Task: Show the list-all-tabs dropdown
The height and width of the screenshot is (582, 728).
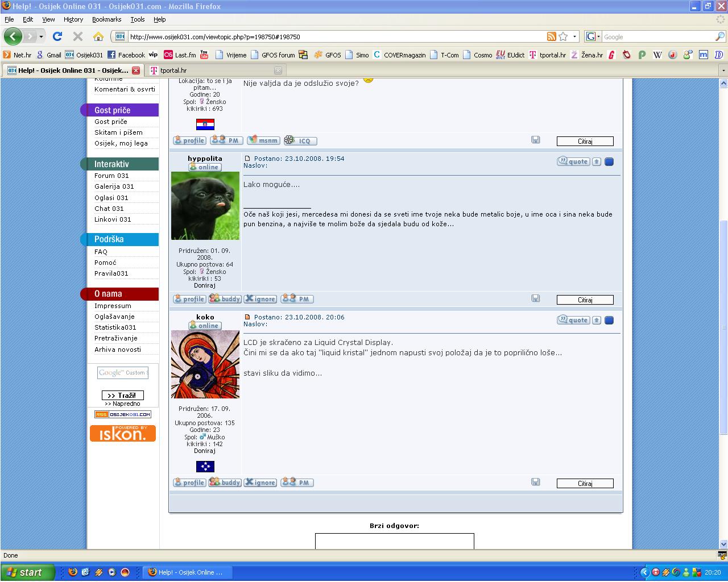Action: tap(723, 70)
